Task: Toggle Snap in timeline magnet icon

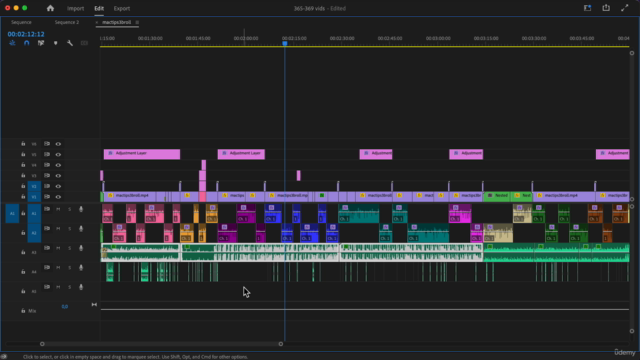Action: pyautogui.click(x=27, y=43)
